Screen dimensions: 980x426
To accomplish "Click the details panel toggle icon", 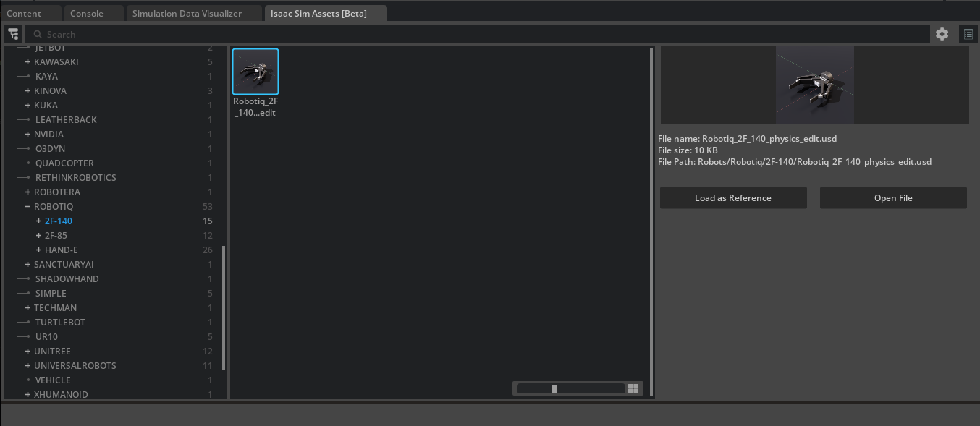I will (968, 34).
